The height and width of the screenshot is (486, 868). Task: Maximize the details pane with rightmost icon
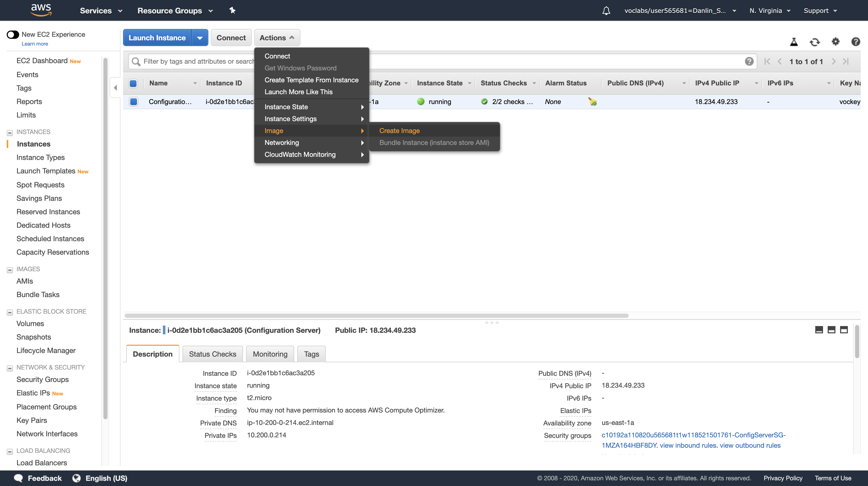tap(843, 330)
